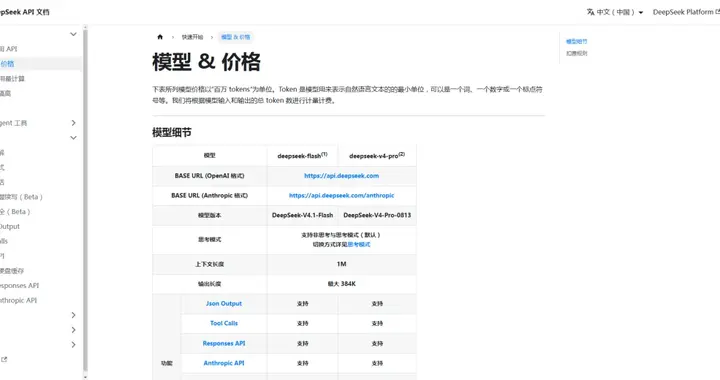Open the 硬盘缓存 sidebar item
720x380 pixels.
click(12, 271)
